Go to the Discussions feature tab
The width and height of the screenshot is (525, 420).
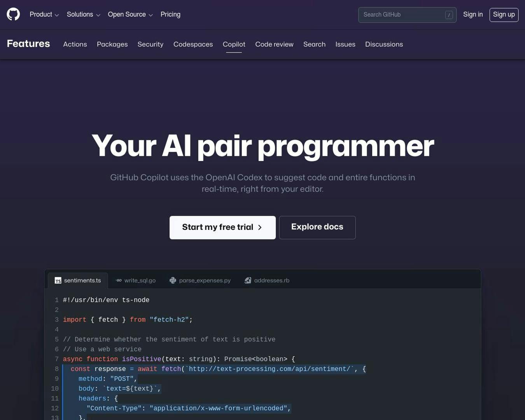(x=384, y=44)
